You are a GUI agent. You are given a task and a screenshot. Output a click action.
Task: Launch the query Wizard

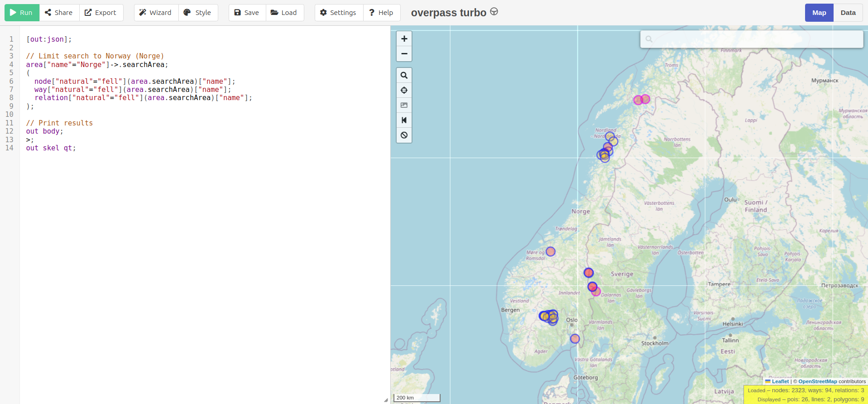(x=155, y=13)
